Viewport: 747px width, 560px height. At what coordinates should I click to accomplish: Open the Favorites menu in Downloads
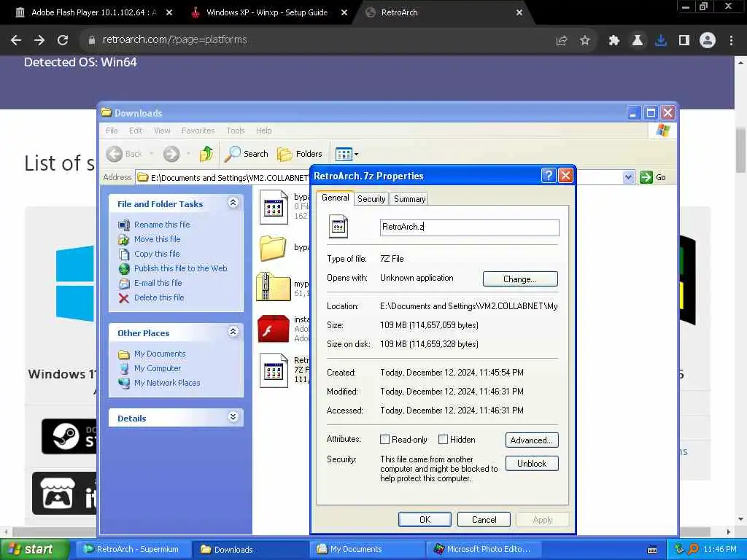click(198, 131)
